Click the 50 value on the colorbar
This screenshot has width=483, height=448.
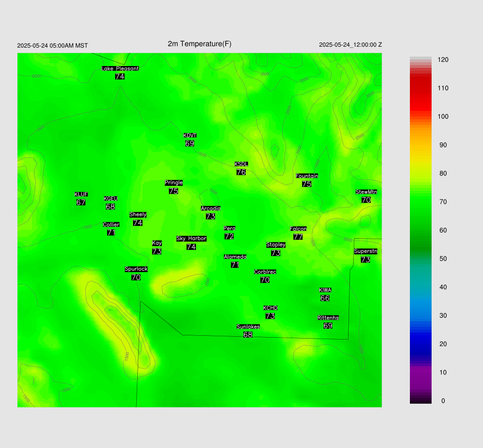(443, 258)
